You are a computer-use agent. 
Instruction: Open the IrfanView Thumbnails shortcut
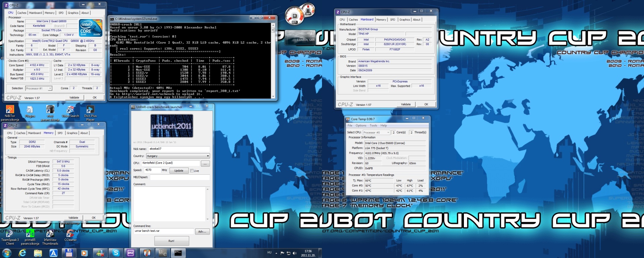(50, 237)
